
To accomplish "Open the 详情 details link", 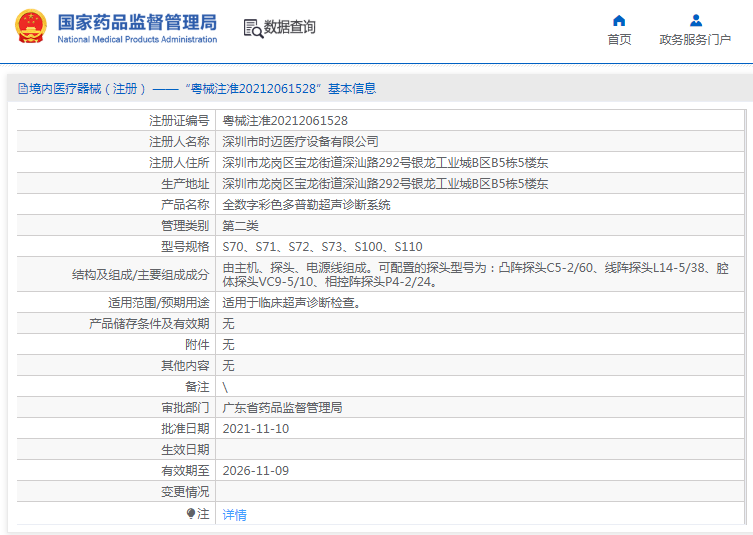I will [x=234, y=514].
